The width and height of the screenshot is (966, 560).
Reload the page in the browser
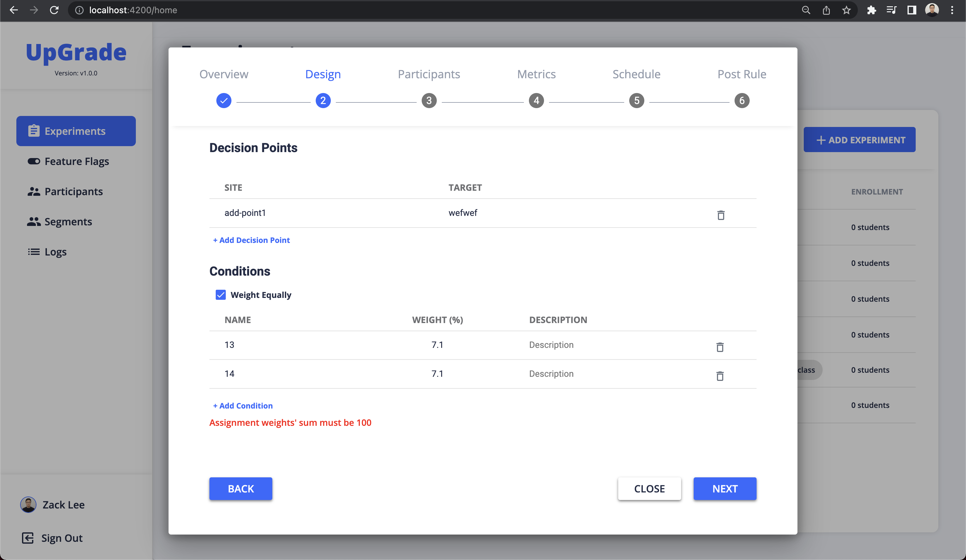tap(54, 10)
